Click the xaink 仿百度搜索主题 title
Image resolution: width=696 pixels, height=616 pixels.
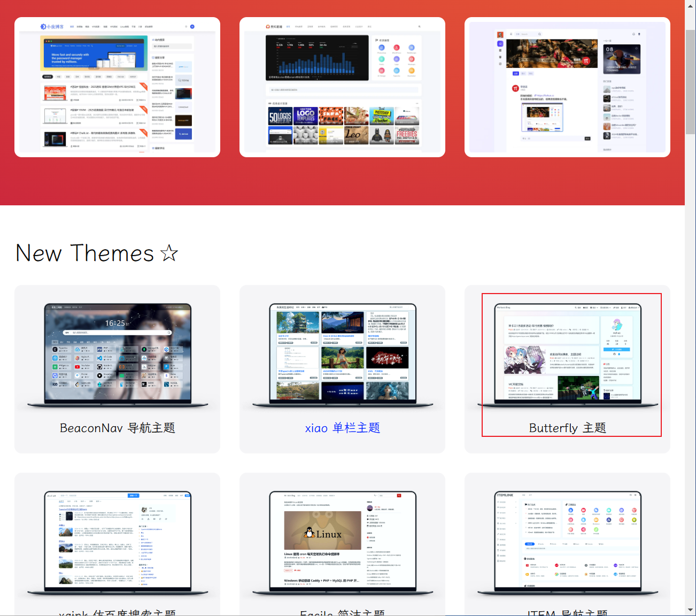click(117, 612)
